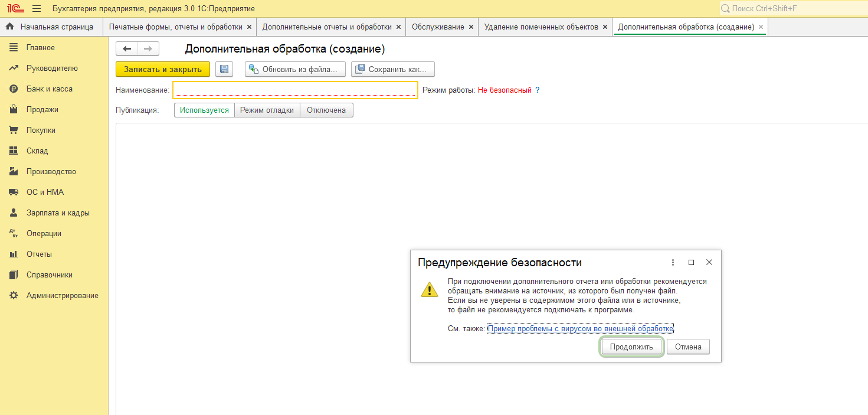Click the Главное sidebar icon
The width and height of the screenshot is (868, 415).
click(x=14, y=47)
